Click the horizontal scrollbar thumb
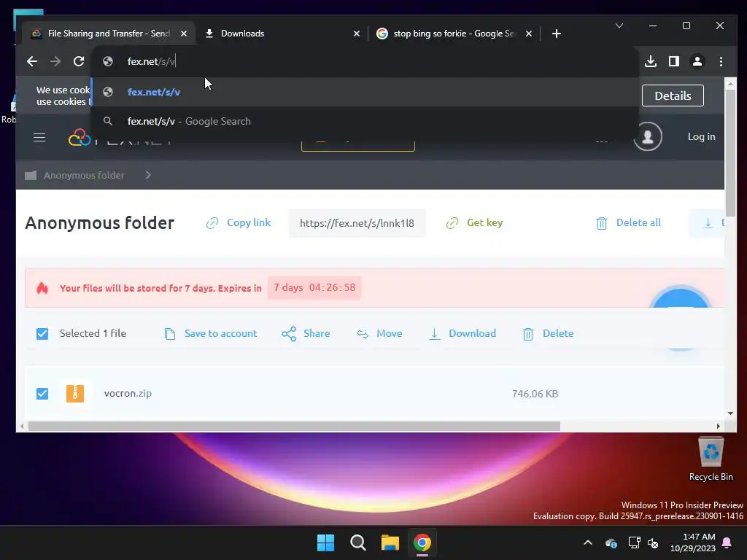The height and width of the screenshot is (560, 747). (294, 426)
